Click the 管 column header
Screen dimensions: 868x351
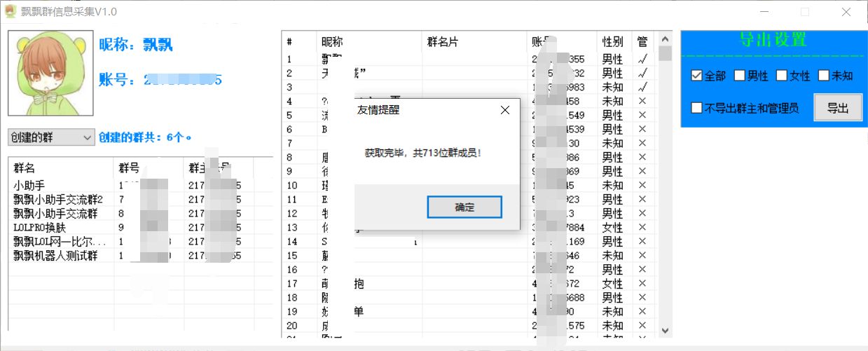[643, 41]
